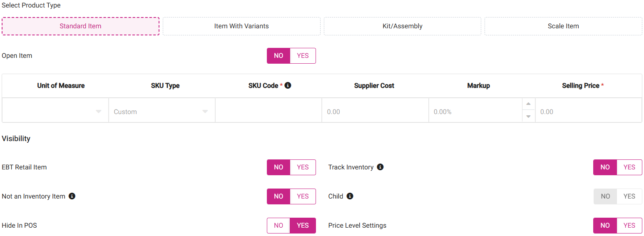Viewport: 644px width, 236px height.
Task: Open the Unit of Measure dropdown
Action: tap(55, 112)
